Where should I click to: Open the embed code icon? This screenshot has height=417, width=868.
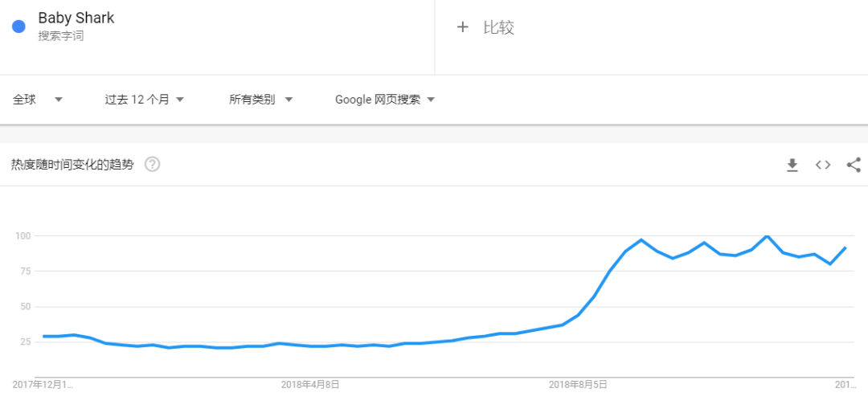pyautogui.click(x=823, y=165)
